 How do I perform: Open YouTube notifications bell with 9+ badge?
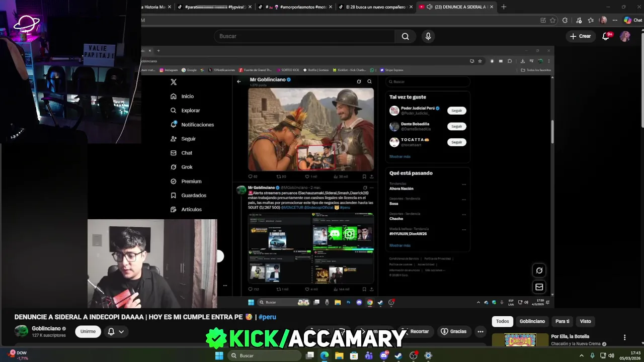click(x=606, y=36)
